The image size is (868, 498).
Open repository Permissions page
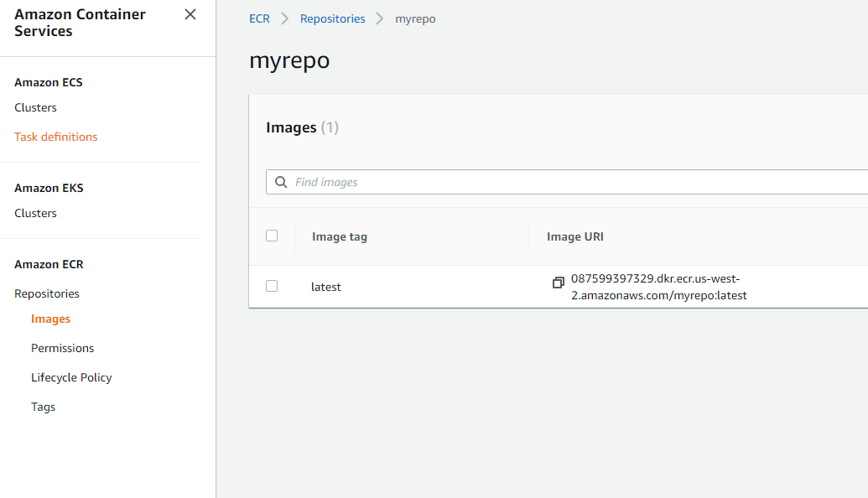(x=62, y=348)
